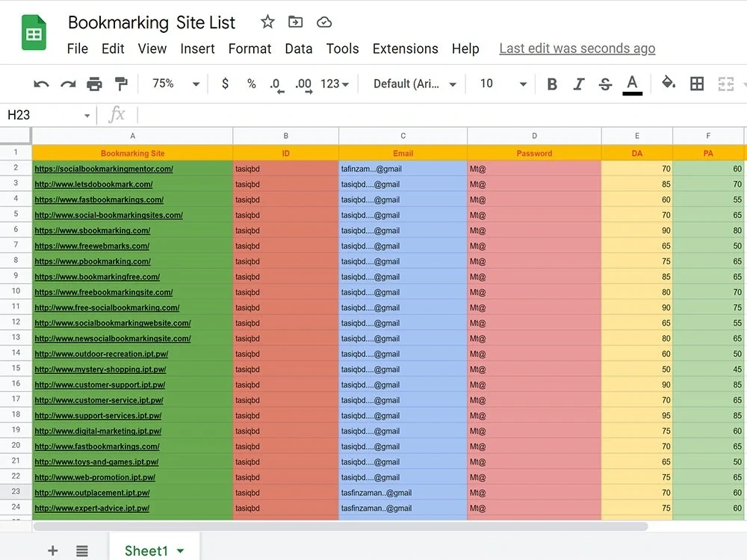
Task: Select the tafinzam...@gmail email cell
Action: click(x=403, y=169)
